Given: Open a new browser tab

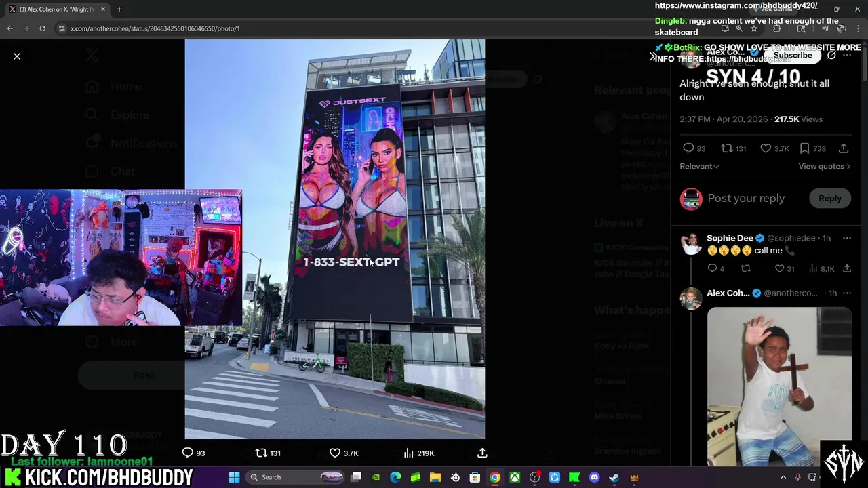Looking at the screenshot, I should tap(119, 9).
